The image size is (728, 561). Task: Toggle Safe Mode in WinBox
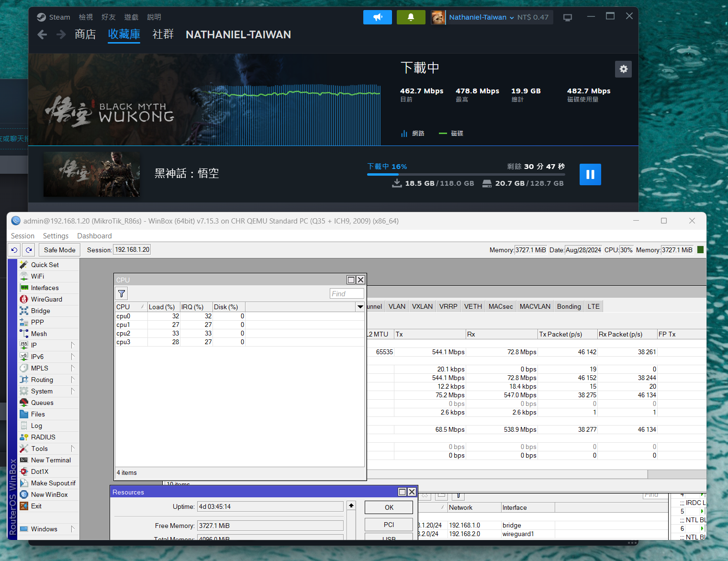(x=59, y=250)
